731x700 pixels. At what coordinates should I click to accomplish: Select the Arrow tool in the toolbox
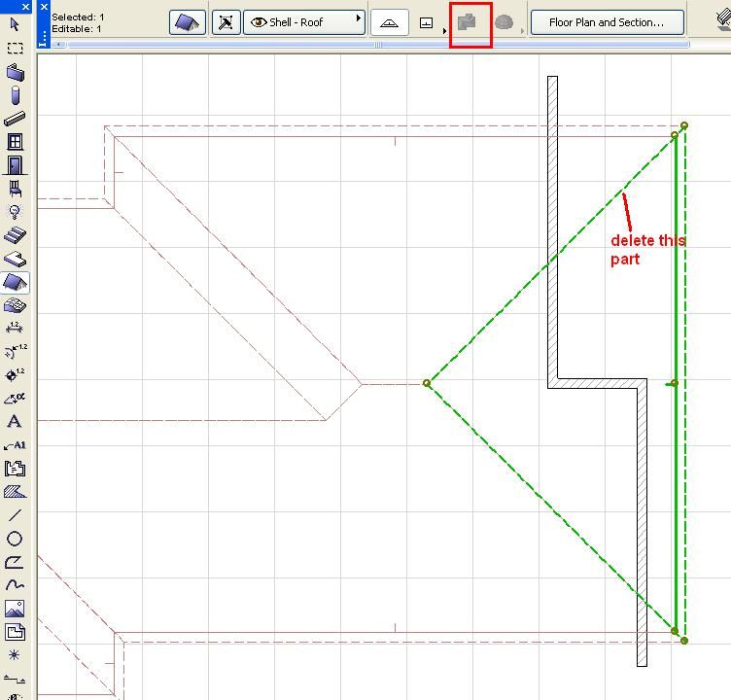(x=15, y=24)
